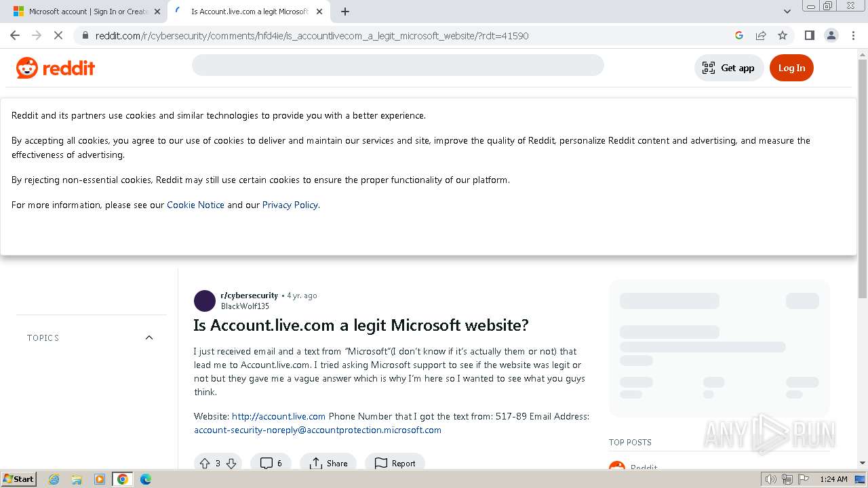Click the 1:24 AM system clock
The width and height of the screenshot is (868, 488).
point(833,479)
